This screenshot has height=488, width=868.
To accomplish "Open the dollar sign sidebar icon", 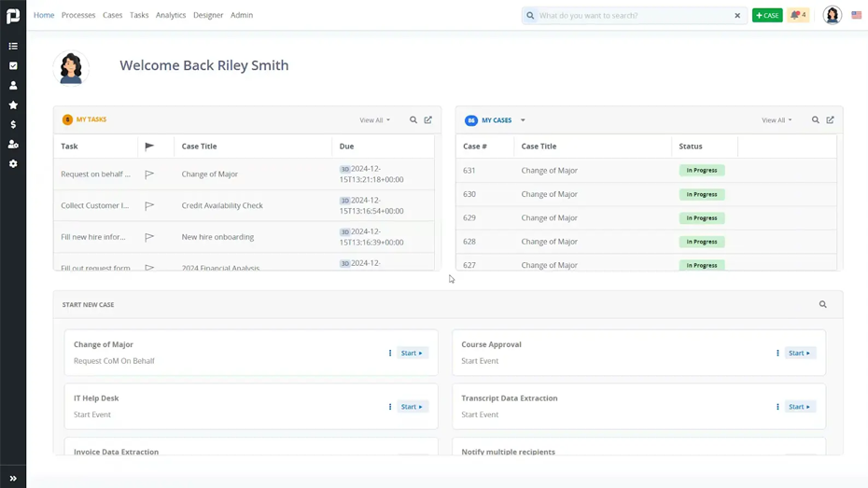I will tap(13, 125).
